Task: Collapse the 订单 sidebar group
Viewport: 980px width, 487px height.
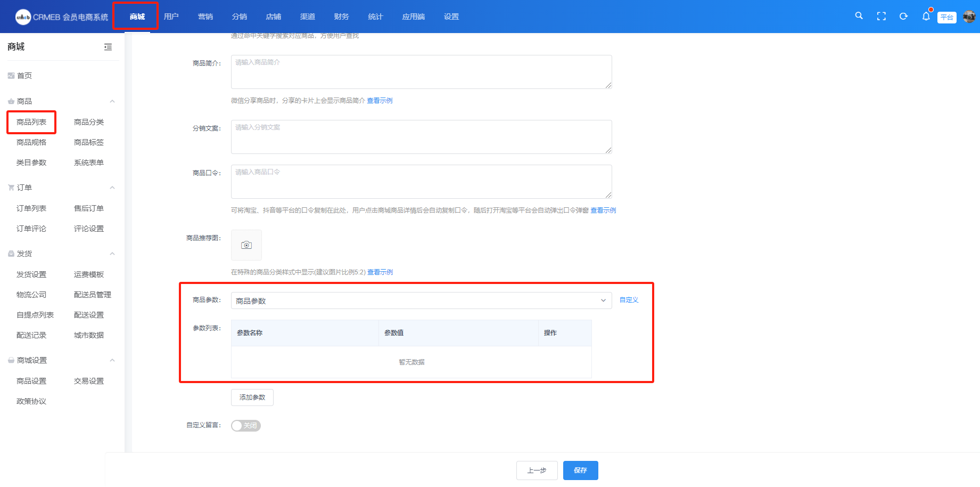Action: point(112,188)
